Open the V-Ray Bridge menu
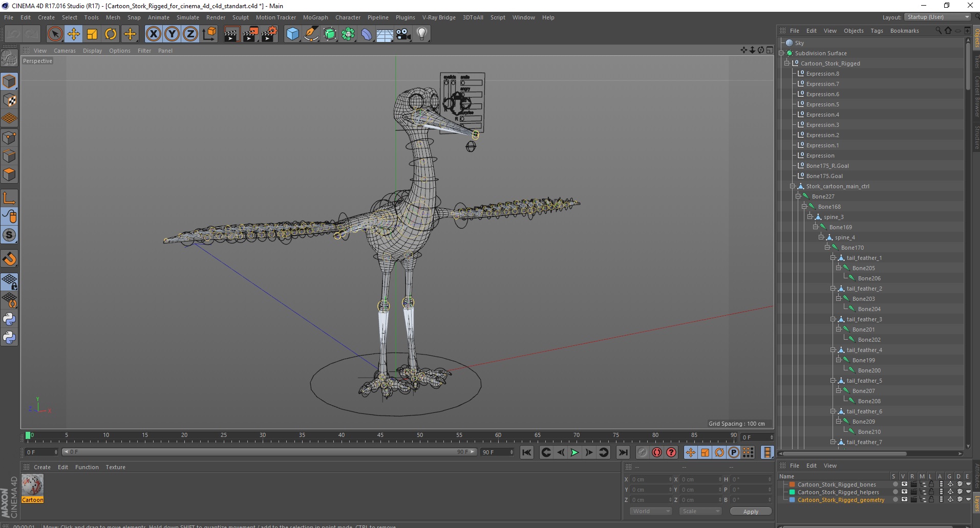Image resolution: width=980 pixels, height=528 pixels. click(439, 17)
